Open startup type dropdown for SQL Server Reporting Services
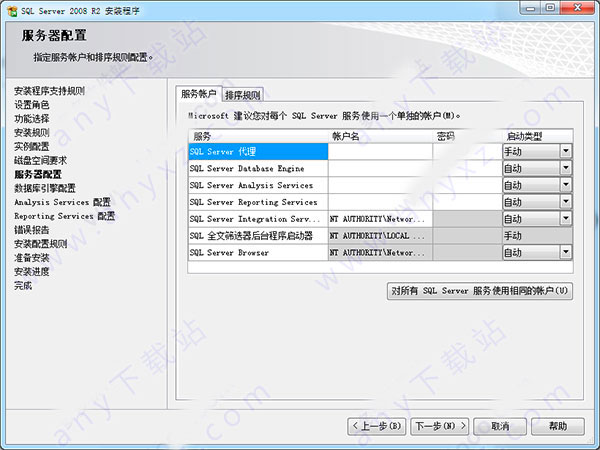The height and width of the screenshot is (450, 600). coord(566,202)
